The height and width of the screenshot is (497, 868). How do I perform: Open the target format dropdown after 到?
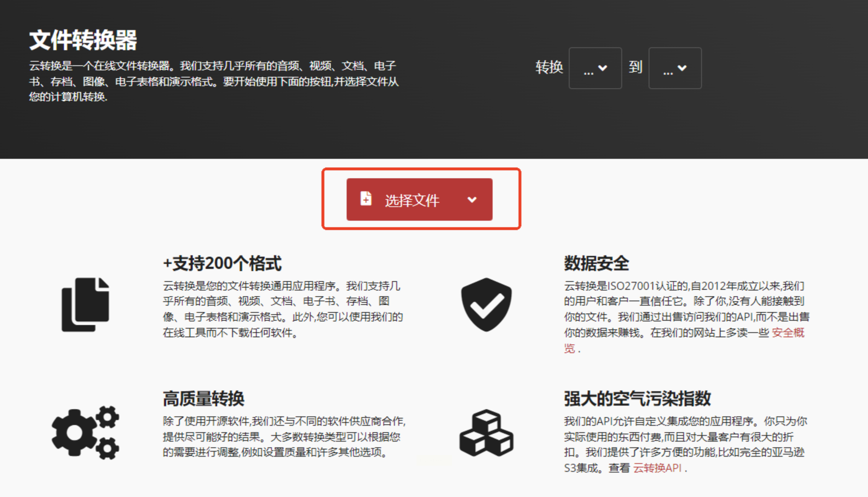tap(675, 68)
